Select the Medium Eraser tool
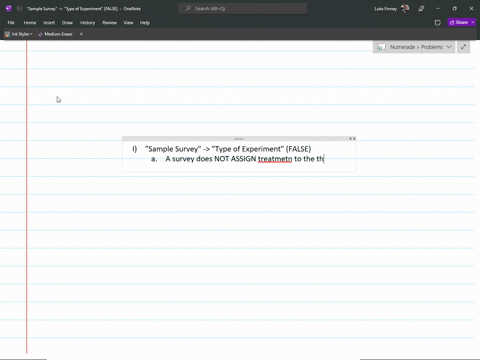Image resolution: width=480 pixels, height=360 pixels. (x=55, y=34)
